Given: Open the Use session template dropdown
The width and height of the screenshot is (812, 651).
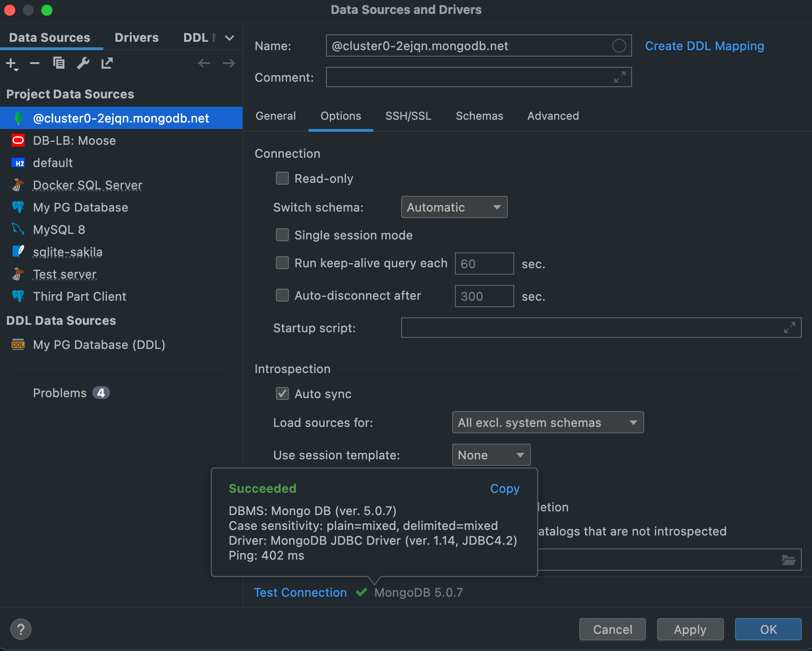Looking at the screenshot, I should click(491, 455).
